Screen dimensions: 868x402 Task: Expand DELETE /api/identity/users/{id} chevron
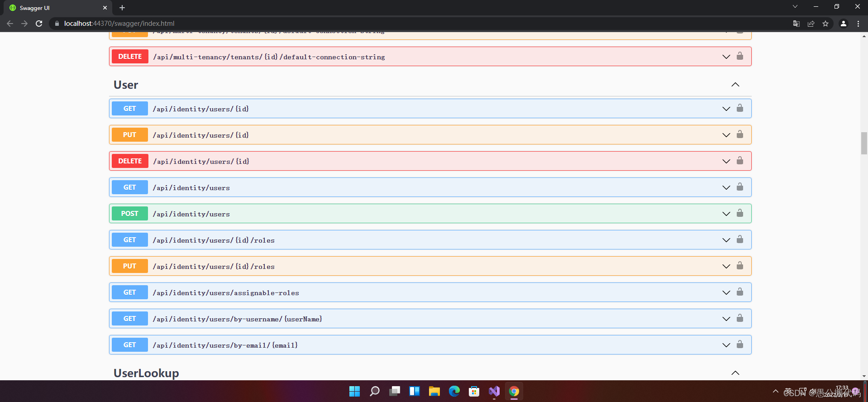click(x=726, y=161)
